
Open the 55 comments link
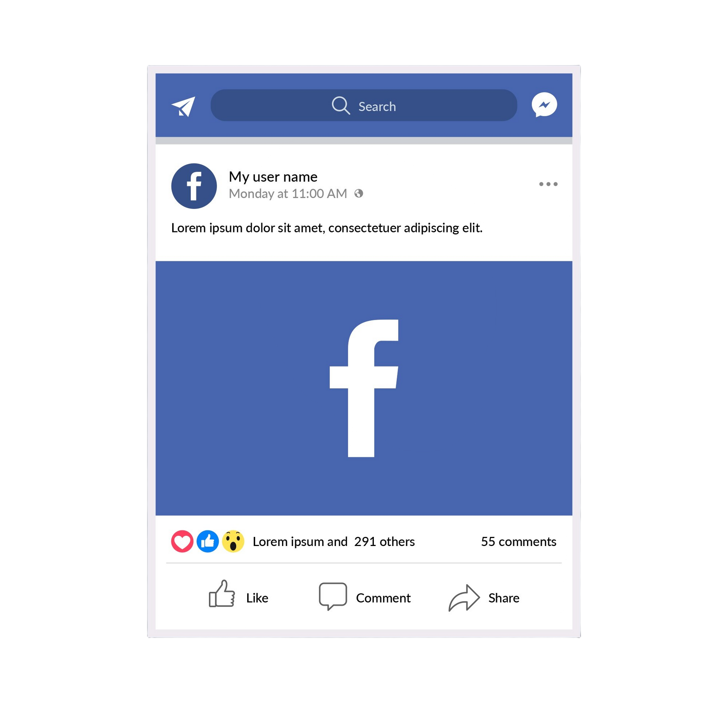click(518, 541)
